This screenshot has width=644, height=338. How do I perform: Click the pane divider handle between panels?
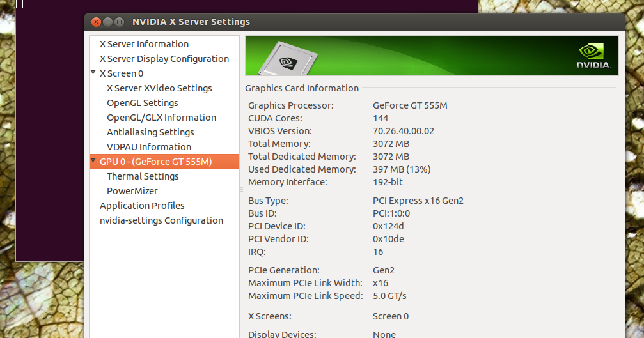pyautogui.click(x=242, y=190)
